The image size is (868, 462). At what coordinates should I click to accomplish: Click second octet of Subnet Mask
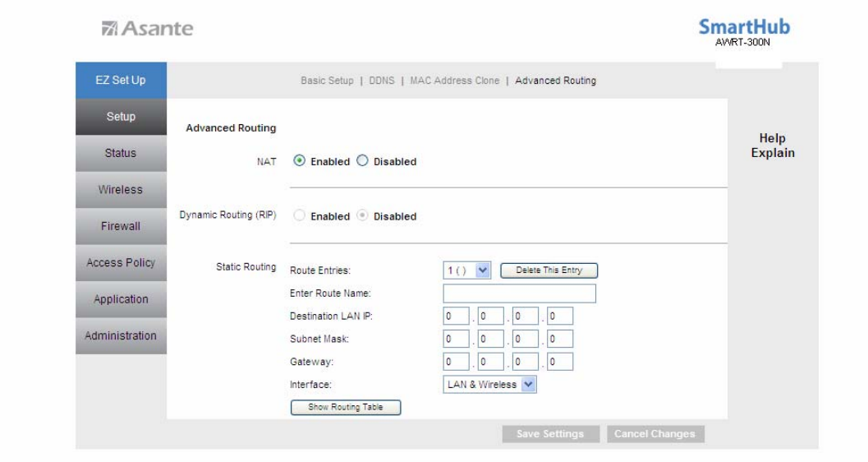point(490,339)
